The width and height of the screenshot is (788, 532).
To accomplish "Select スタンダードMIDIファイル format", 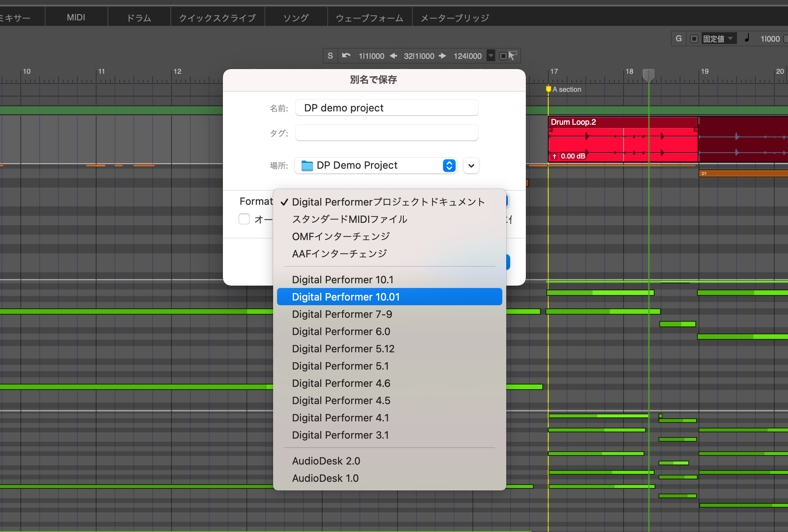I will pyautogui.click(x=389, y=219).
